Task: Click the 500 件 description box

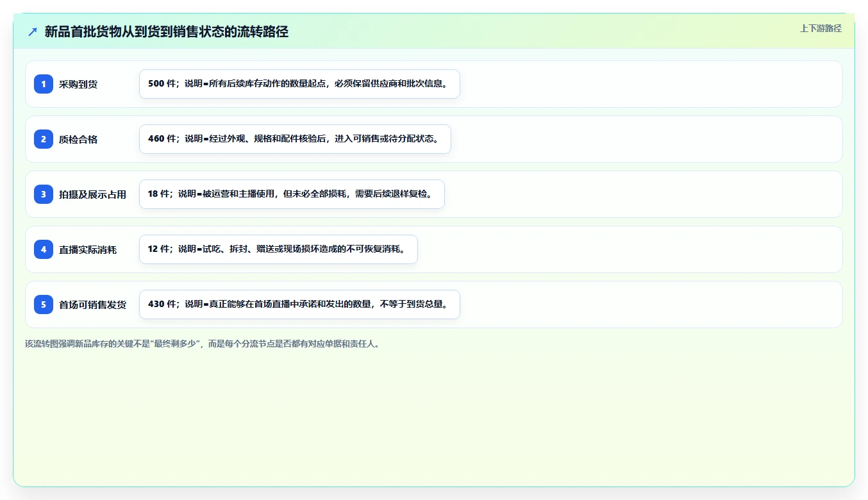Action: [x=299, y=84]
